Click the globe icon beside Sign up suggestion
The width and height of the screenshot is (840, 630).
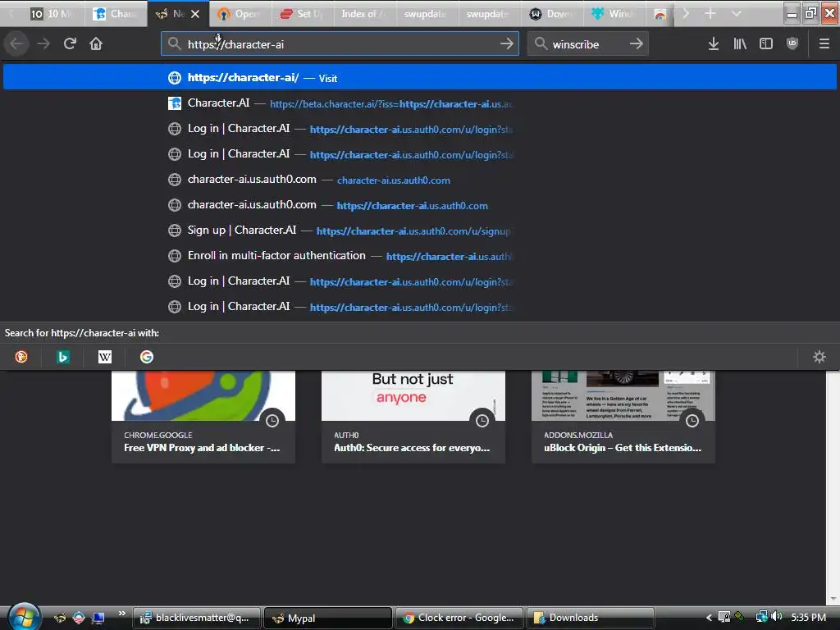tap(175, 231)
